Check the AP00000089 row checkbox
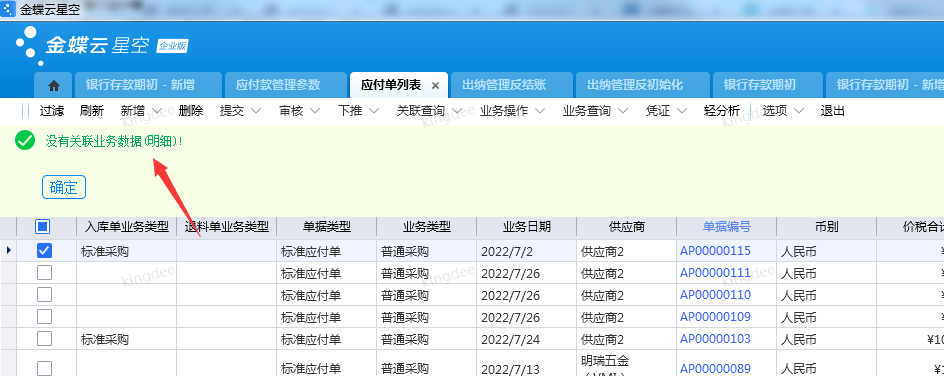944x376 pixels. coord(45,368)
